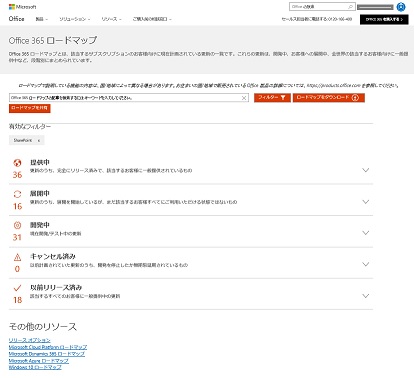Click the 提供中 section heading
This screenshot has height=378, width=414.
[x=40, y=162]
